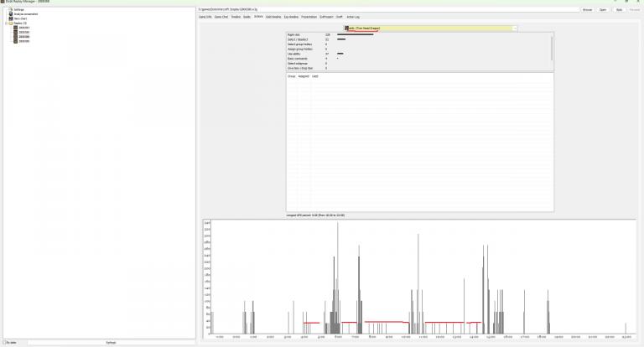Switch to the Game Chat tab
The height and width of the screenshot is (347, 644).
221,17
